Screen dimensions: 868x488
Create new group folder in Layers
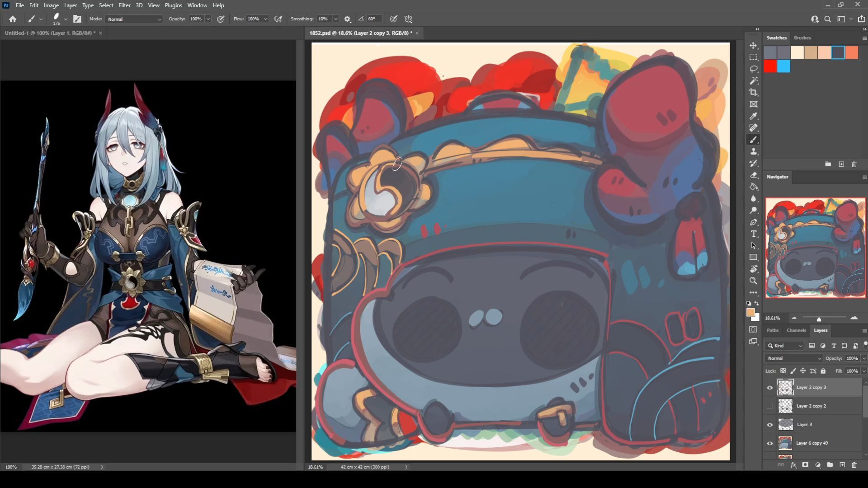coord(830,465)
